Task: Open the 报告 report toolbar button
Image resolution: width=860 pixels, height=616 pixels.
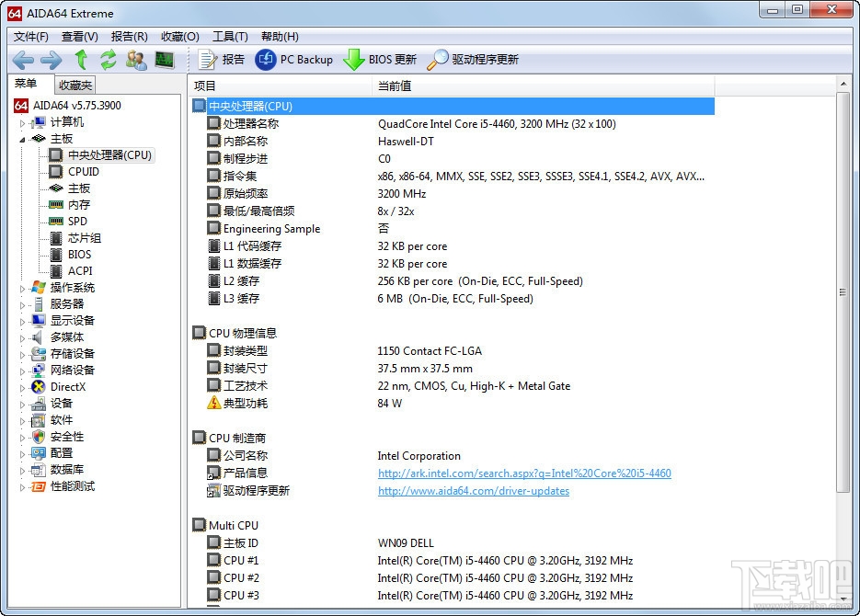Action: pos(221,59)
